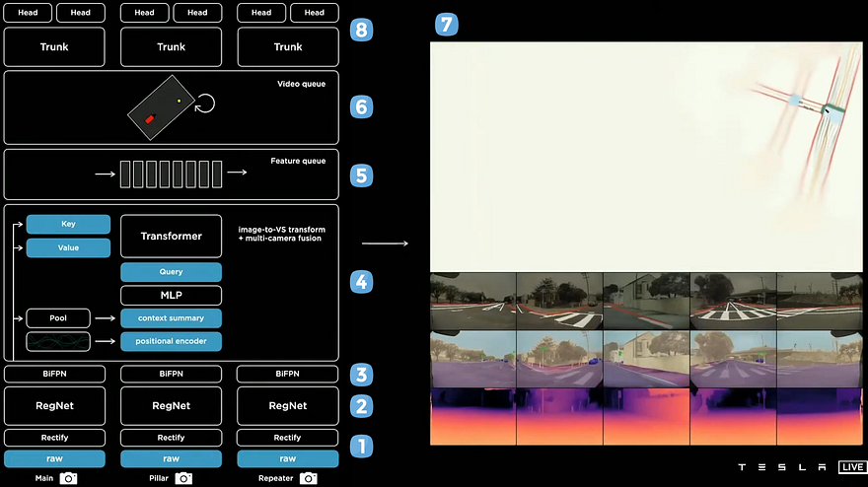Select the blue Query box

click(171, 272)
